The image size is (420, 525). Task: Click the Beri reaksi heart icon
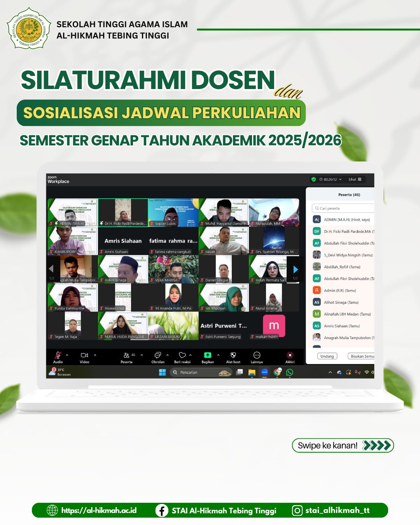(183, 355)
